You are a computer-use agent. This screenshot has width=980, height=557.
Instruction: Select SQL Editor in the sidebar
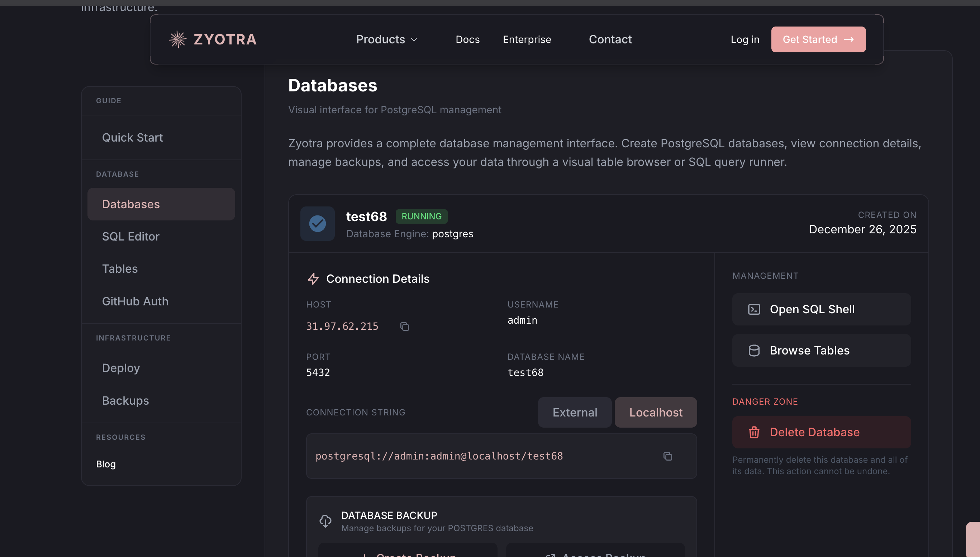(130, 237)
